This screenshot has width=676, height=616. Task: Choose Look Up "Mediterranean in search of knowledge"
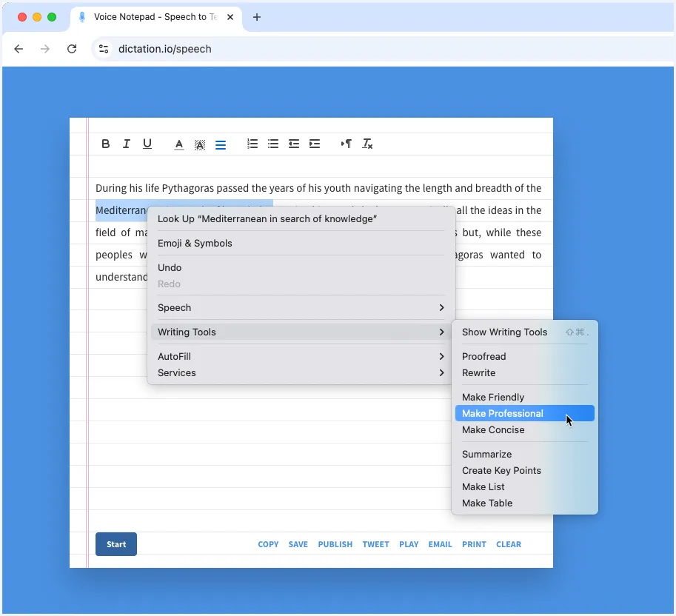(267, 218)
